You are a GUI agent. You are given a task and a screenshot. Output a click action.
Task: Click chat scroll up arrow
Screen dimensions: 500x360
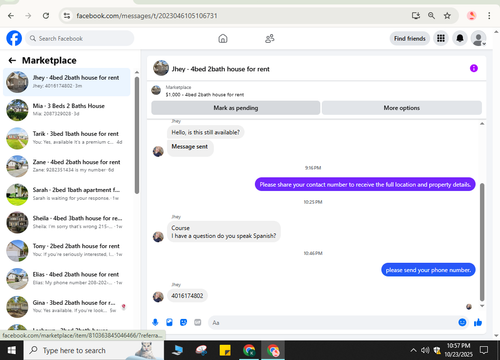[x=482, y=124]
